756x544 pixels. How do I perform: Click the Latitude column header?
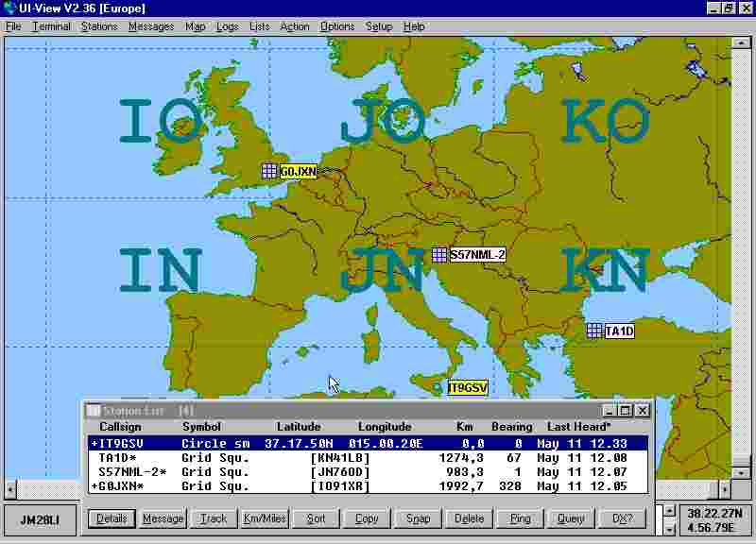[299, 427]
